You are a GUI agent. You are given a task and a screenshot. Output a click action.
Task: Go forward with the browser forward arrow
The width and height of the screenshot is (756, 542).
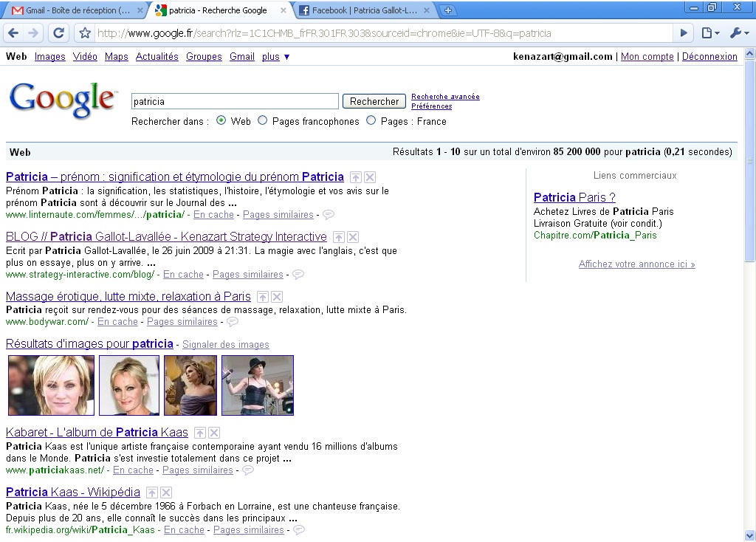click(32, 32)
